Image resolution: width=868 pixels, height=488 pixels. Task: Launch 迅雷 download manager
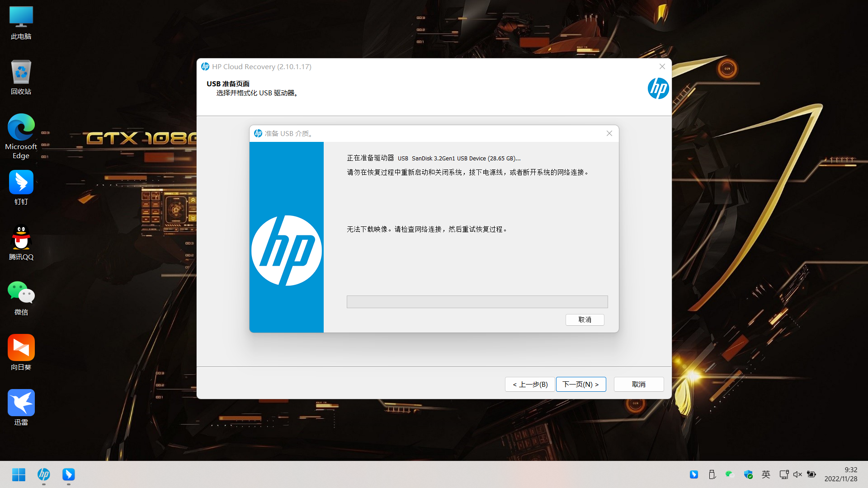[x=21, y=402]
